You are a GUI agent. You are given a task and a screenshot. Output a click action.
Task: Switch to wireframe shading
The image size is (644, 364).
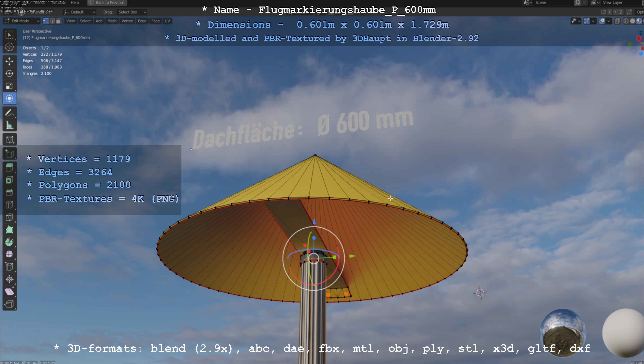626,21
